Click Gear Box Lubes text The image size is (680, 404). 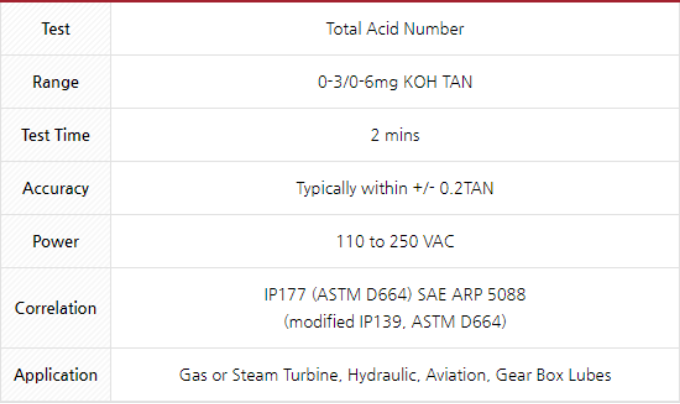pos(553,375)
